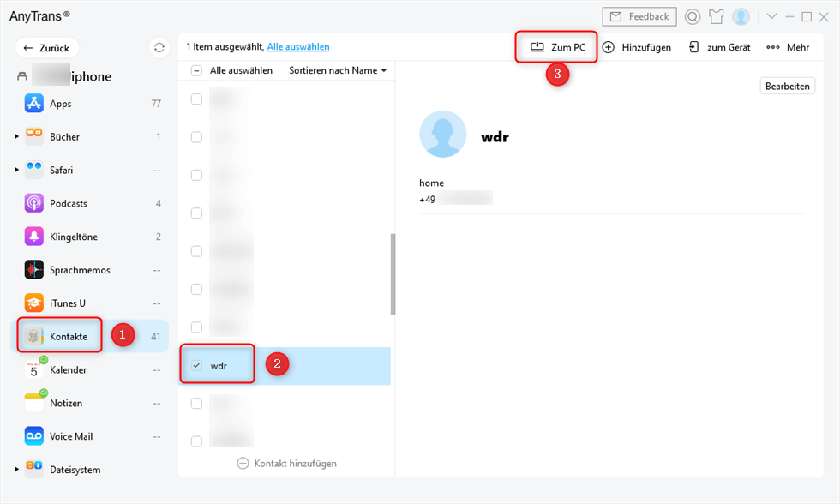Screen dimensions: 840x504
Task: Check the first contact's checkbox in the list
Action: point(196,99)
